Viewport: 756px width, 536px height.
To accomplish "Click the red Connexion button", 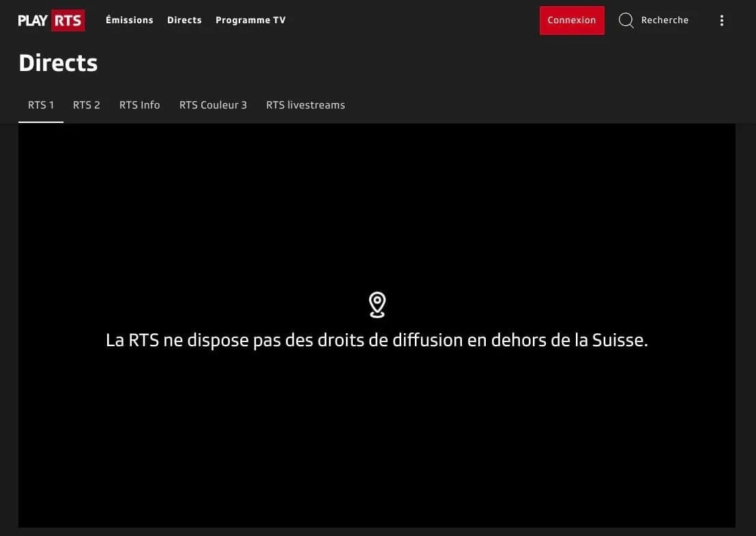I will pyautogui.click(x=572, y=20).
